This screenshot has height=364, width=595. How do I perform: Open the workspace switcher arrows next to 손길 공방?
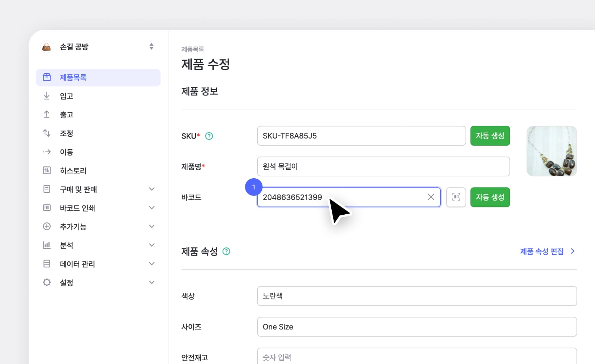pyautogui.click(x=151, y=46)
